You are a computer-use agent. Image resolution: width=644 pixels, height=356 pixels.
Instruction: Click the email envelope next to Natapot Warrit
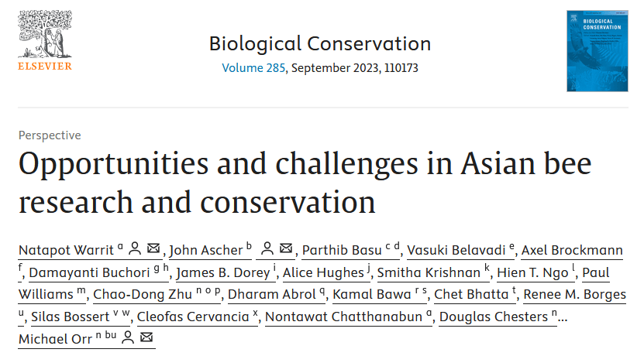pos(153,249)
